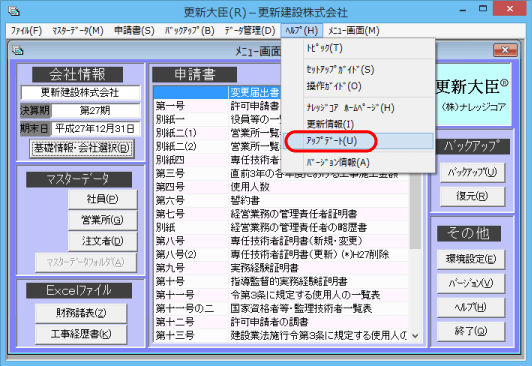Select the 第六号 誓約書 row
The image size is (532, 366).
pyautogui.click(x=282, y=200)
